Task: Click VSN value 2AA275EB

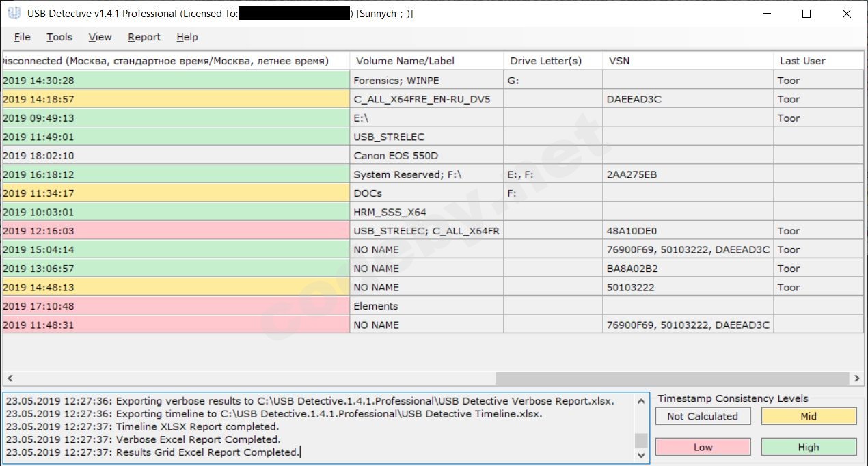Action: coord(688,174)
